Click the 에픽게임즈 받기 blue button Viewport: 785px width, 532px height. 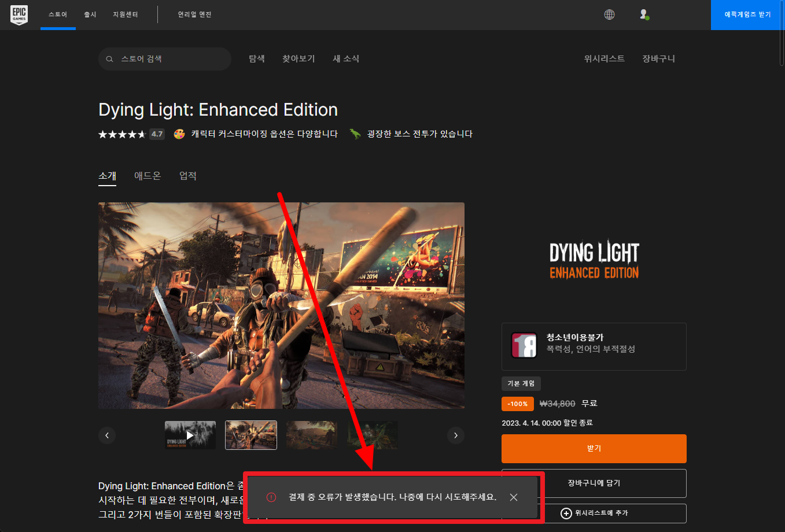point(748,14)
